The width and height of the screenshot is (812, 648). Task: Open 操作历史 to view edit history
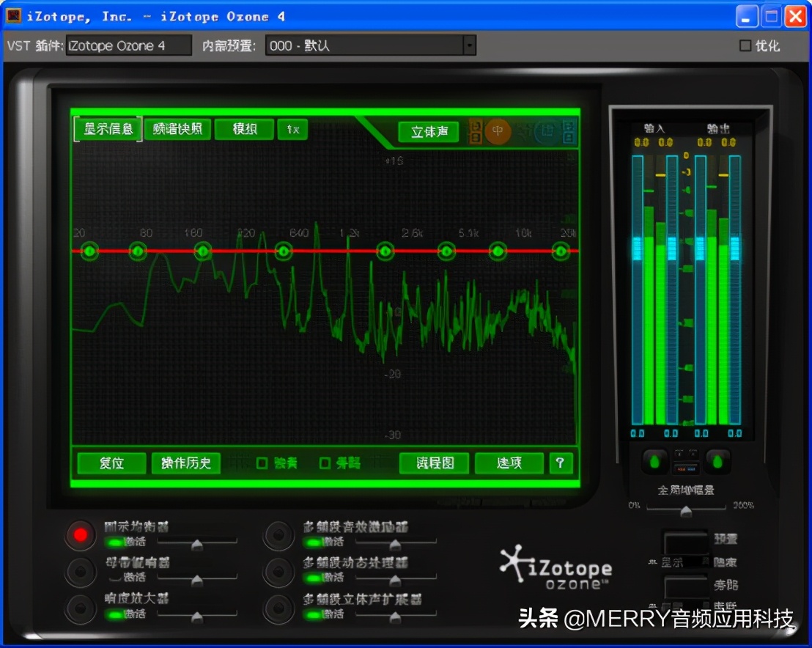185,463
